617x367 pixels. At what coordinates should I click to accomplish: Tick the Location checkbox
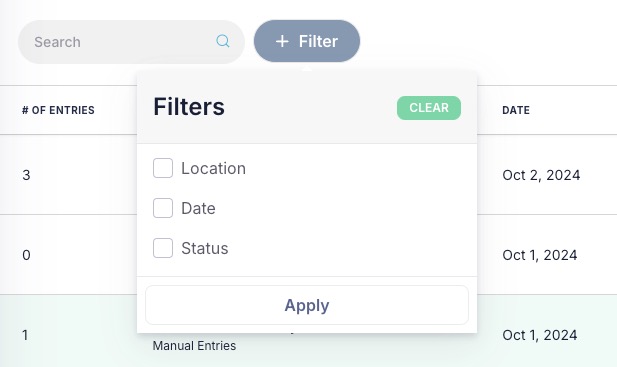(163, 168)
